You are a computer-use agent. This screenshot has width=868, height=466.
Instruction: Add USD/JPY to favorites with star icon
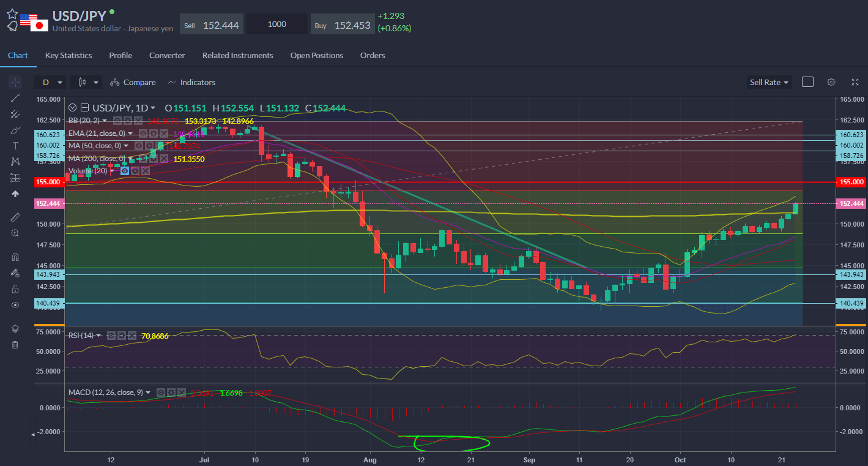tap(12, 13)
